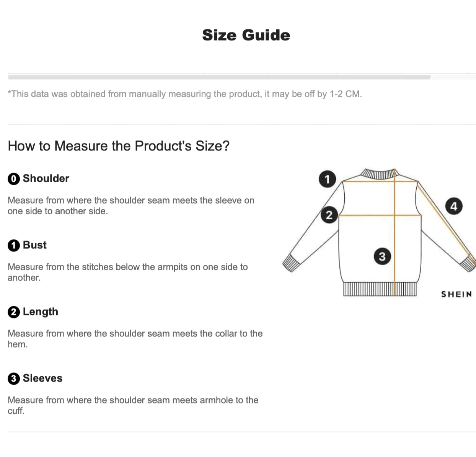Click the sweater collar in the diagram
The width and height of the screenshot is (476, 457).
click(380, 173)
